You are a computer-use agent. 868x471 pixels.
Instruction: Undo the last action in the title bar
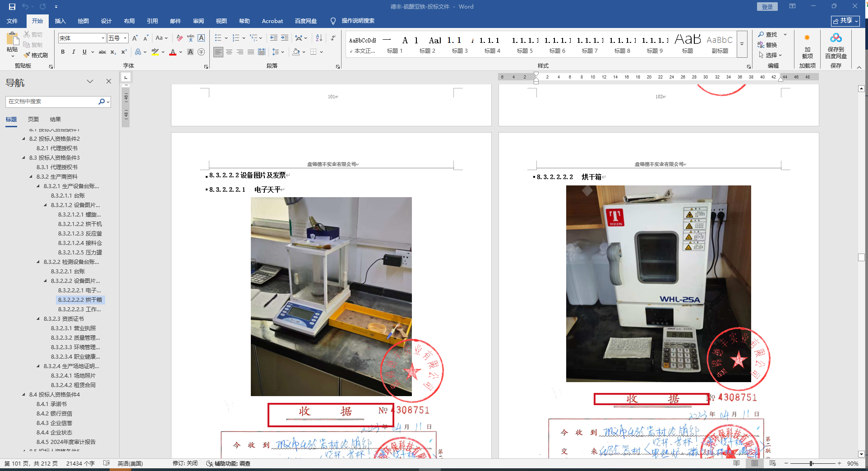(x=25, y=7)
